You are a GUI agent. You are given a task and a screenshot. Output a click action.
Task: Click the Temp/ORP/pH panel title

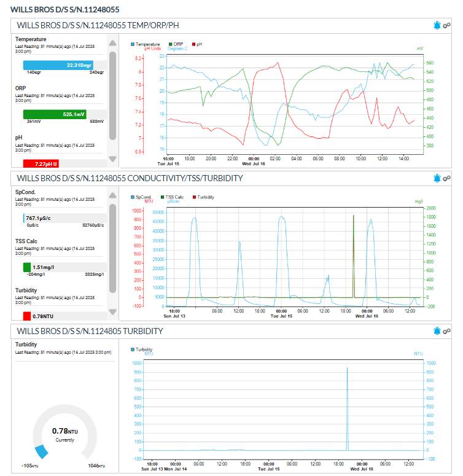98,26
